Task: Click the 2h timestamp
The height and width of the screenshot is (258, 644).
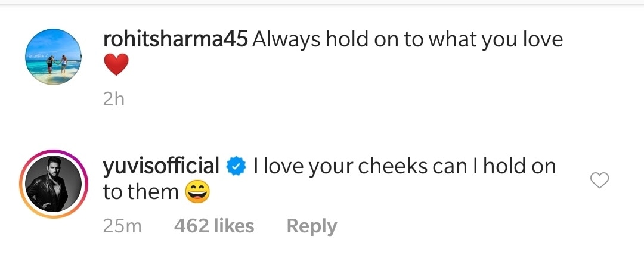Action: tap(113, 99)
